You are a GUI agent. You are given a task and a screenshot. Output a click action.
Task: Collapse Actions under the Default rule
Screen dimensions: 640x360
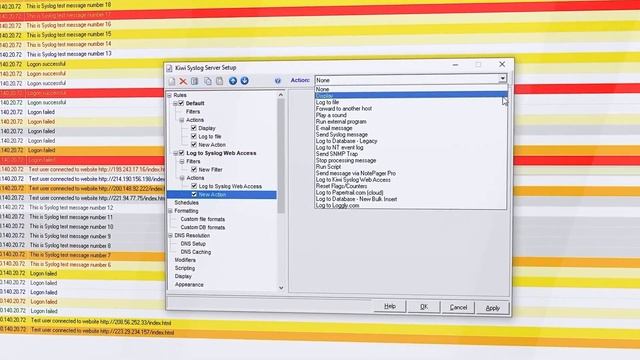(x=182, y=120)
